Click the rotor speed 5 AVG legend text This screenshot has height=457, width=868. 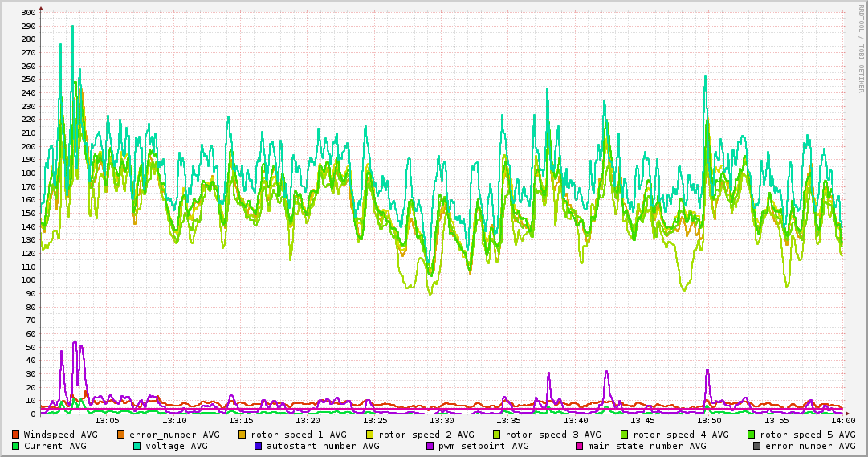[x=807, y=435]
